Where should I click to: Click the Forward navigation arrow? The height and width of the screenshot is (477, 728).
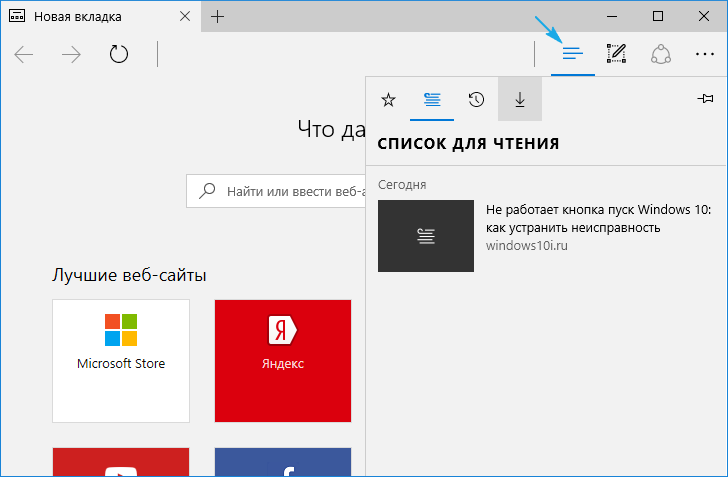[72, 54]
